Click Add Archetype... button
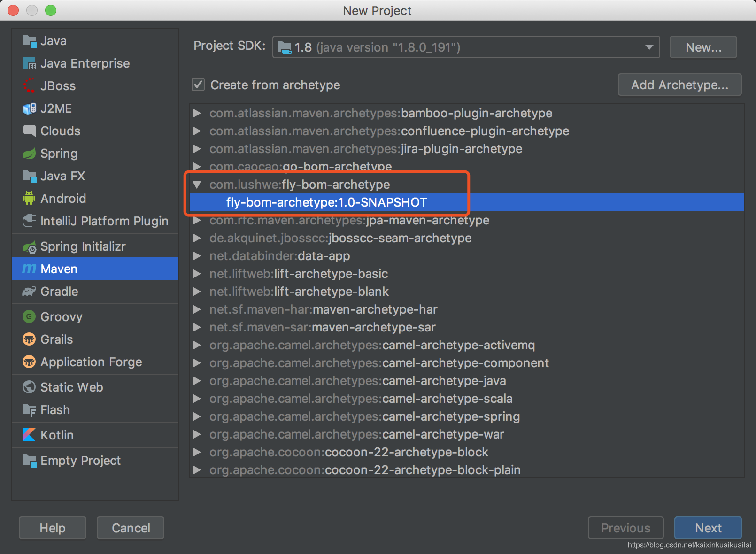This screenshot has height=554, width=756. tap(679, 85)
